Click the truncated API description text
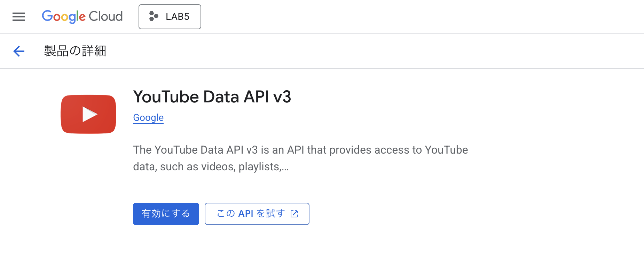644x271 pixels. [300, 158]
